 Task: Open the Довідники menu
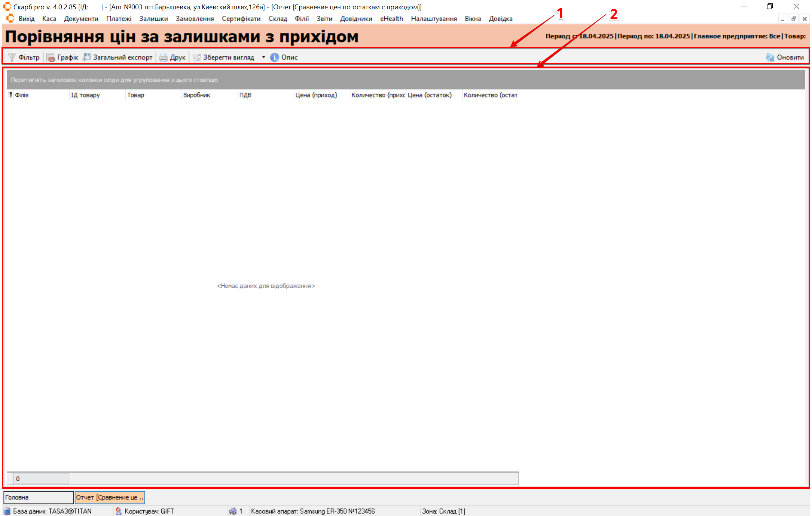click(x=356, y=19)
